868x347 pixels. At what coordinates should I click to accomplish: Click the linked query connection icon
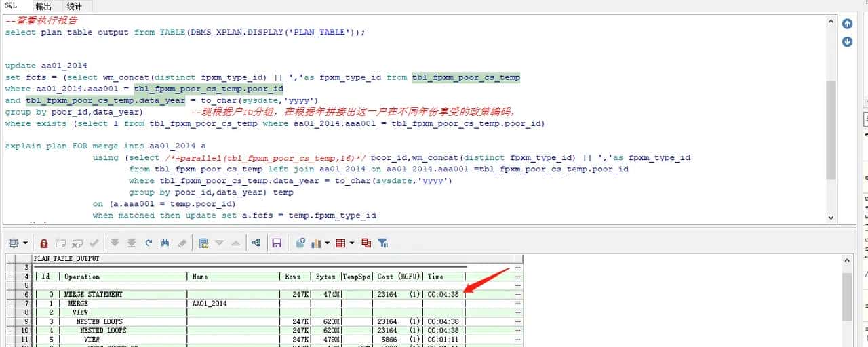click(x=256, y=243)
